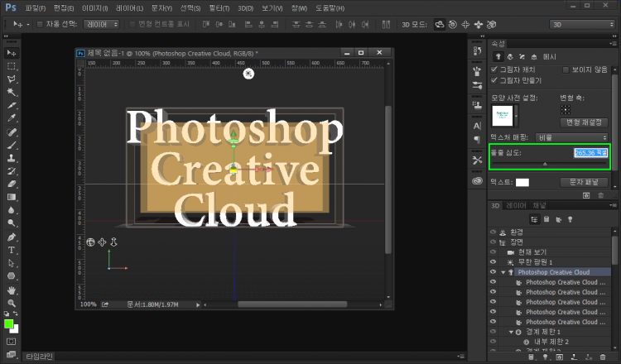Image resolution: width=621 pixels, height=364 pixels.
Task: Select the Polygonal Lasso tool
Action: point(12,79)
